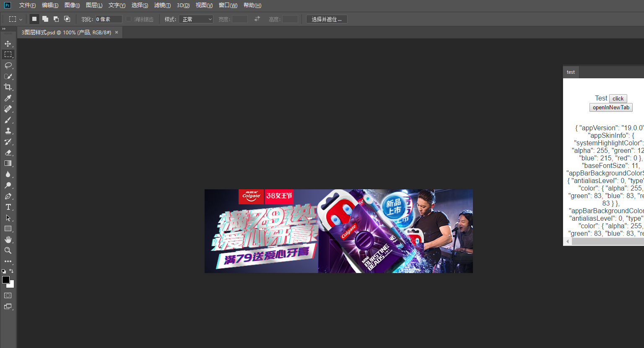Select the Path Selection tool
This screenshot has width=644, height=348.
point(8,218)
